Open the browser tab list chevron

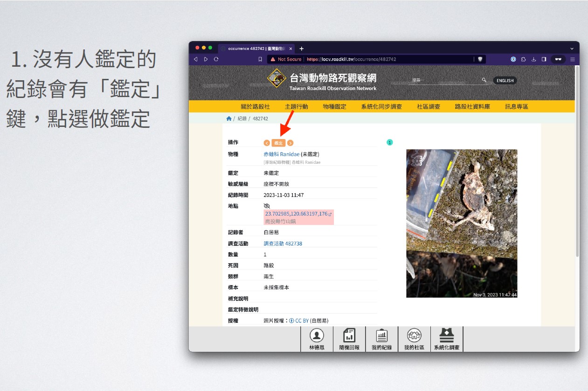(x=572, y=49)
